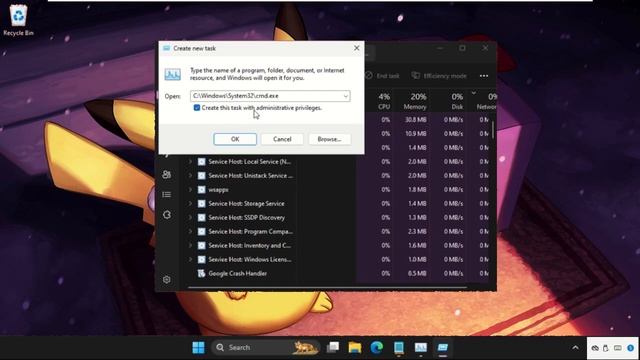This screenshot has width=640, height=360.
Task: Click the 0.5 MB memory cell
Action: tap(417, 273)
